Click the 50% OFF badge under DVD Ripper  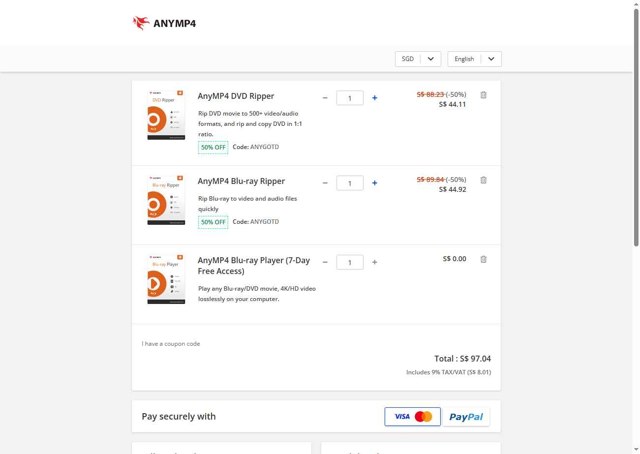coord(213,147)
